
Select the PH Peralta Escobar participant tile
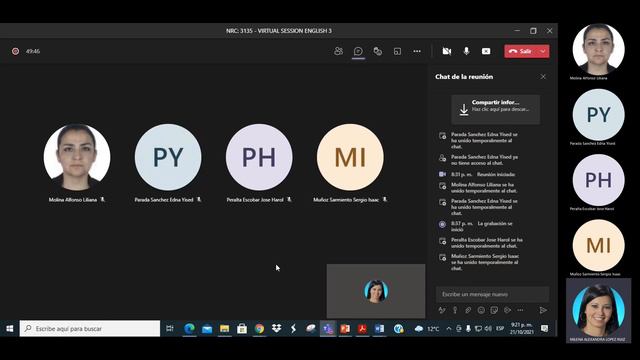coord(259,163)
